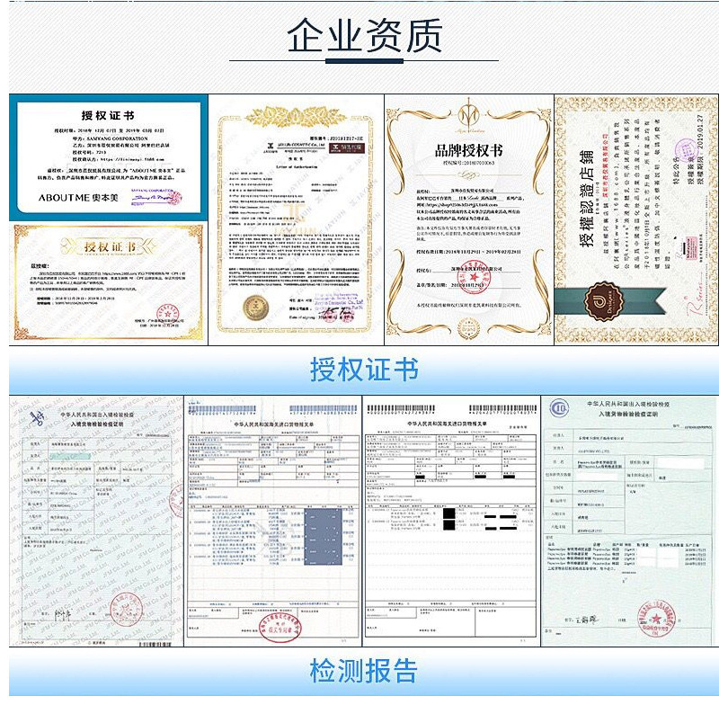Click the 品牌授权书 title text
This screenshot has width=728, height=705.
(x=468, y=150)
